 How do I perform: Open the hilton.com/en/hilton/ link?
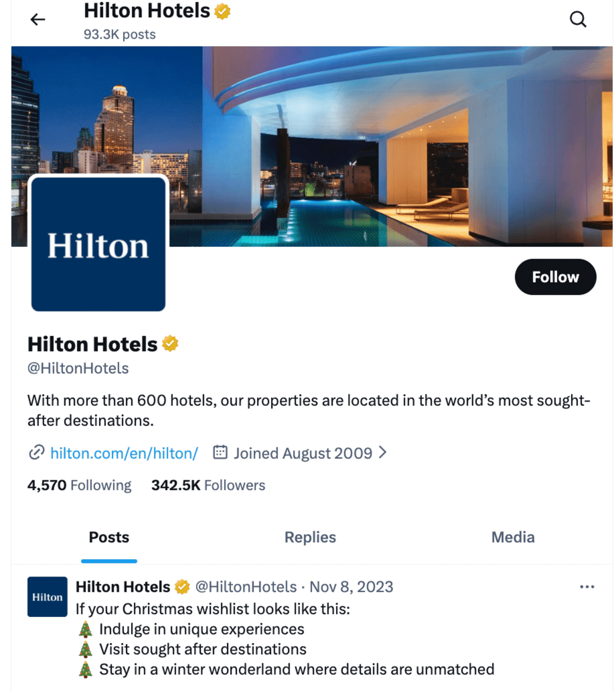point(124,453)
